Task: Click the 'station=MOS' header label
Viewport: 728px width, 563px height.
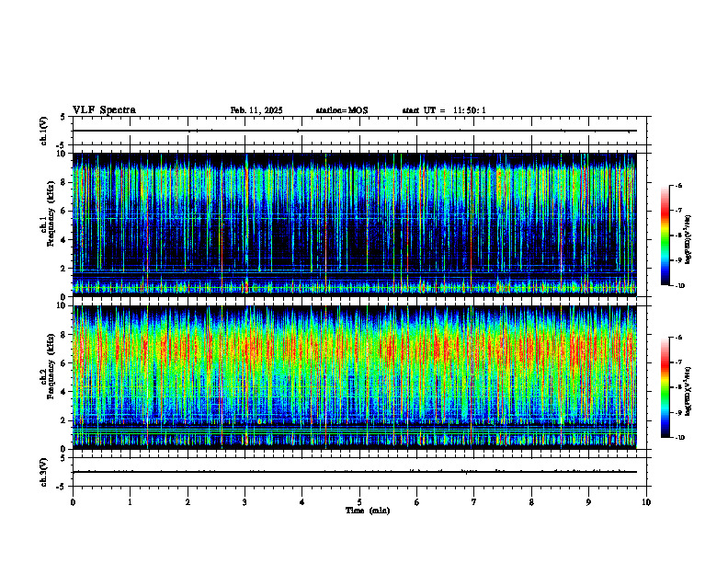Action: pos(342,110)
